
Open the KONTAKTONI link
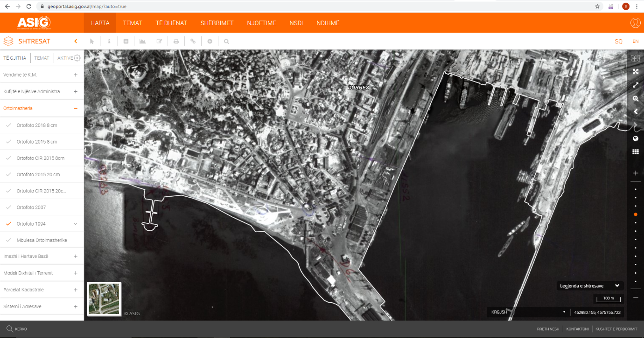577,329
